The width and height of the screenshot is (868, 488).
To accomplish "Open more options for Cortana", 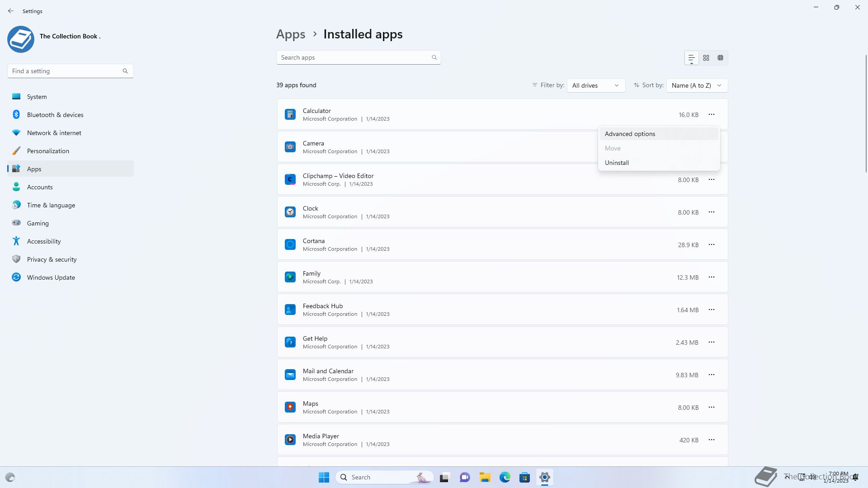I will (x=712, y=244).
